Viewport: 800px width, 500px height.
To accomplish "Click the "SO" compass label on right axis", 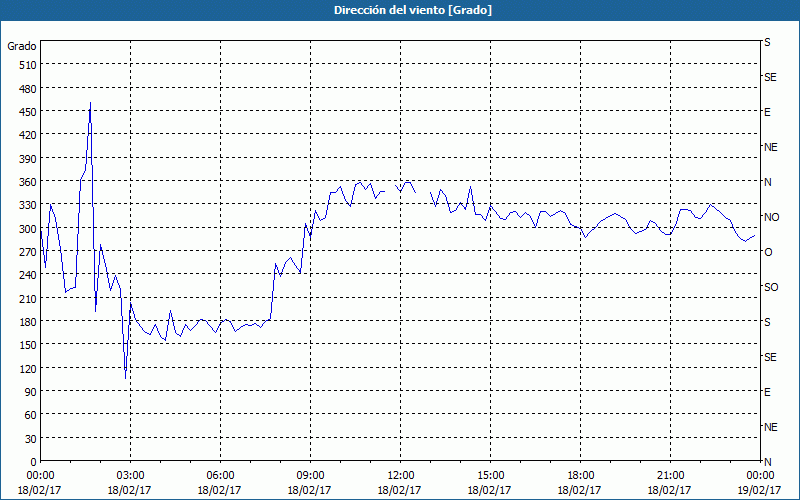I will pyautogui.click(x=771, y=287).
